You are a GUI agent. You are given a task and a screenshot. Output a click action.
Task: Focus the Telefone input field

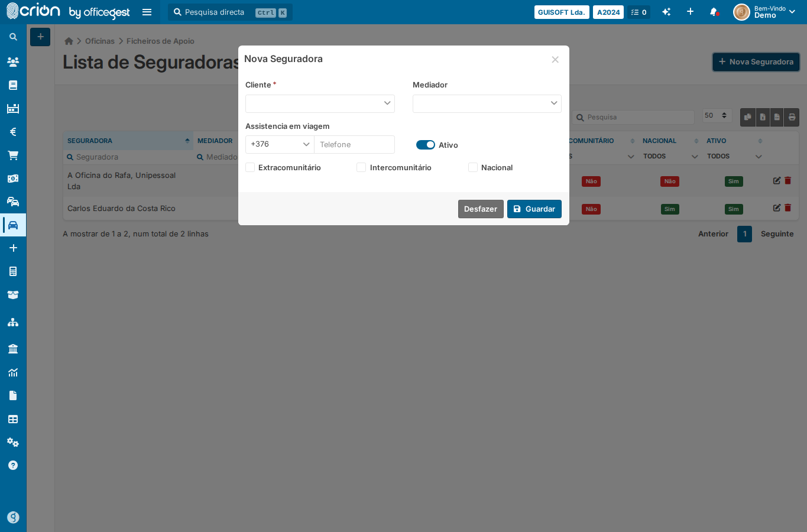point(354,144)
